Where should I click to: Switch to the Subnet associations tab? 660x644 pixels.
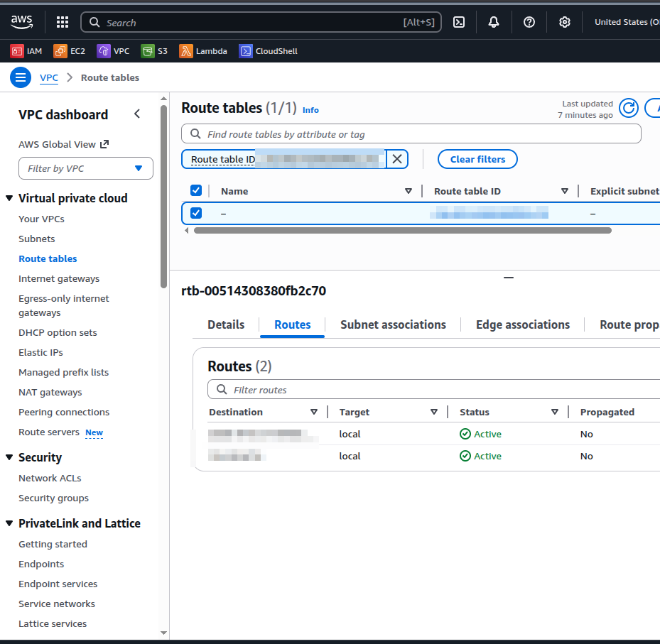click(393, 324)
